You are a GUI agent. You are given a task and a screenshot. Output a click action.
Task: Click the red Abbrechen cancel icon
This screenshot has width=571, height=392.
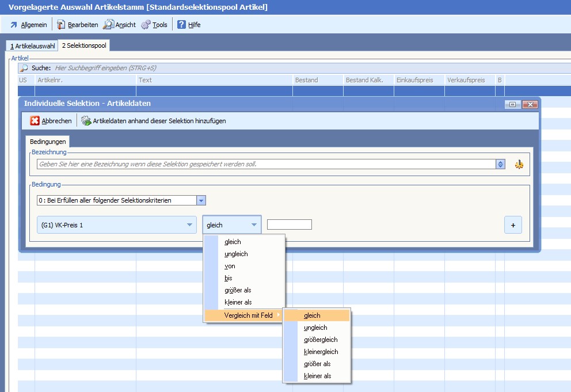coord(35,121)
